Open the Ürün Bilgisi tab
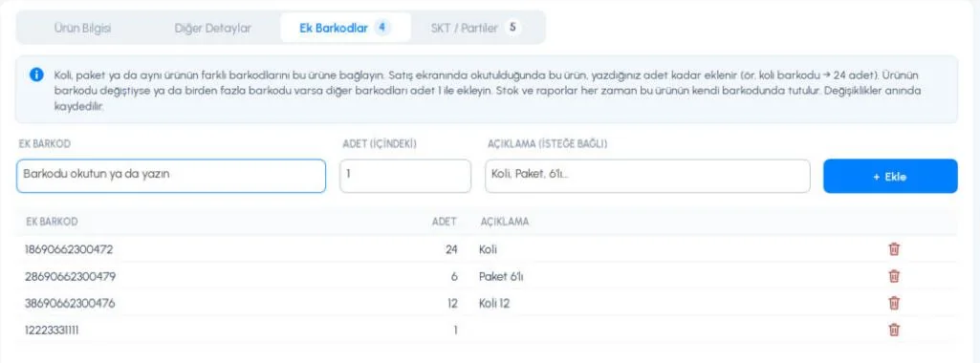 coord(82,28)
